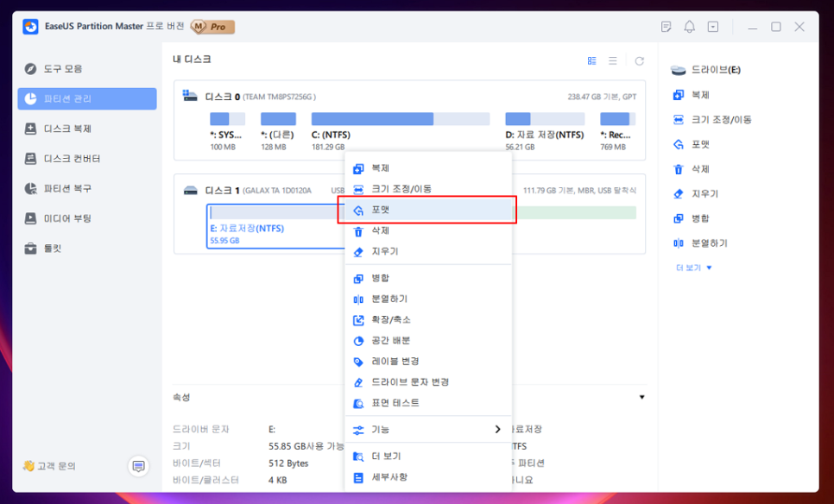Choose 드라이브 문자 변경 from context menu
Viewport: 834px width, 504px height.
(428, 381)
